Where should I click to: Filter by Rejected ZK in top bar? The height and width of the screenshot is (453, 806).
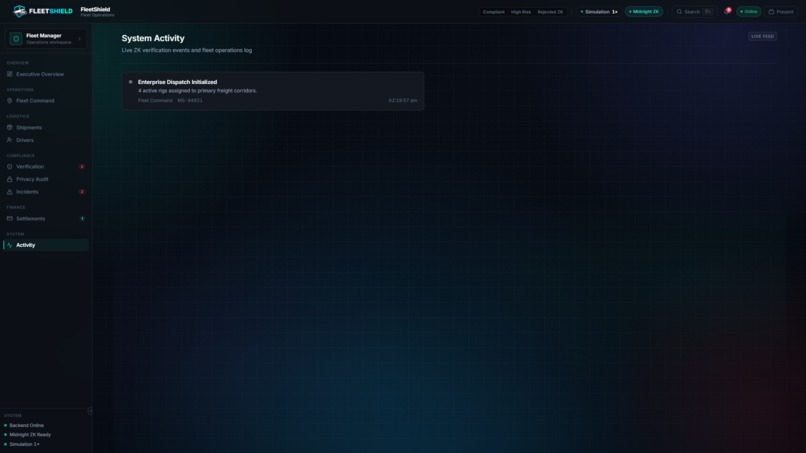click(x=550, y=12)
